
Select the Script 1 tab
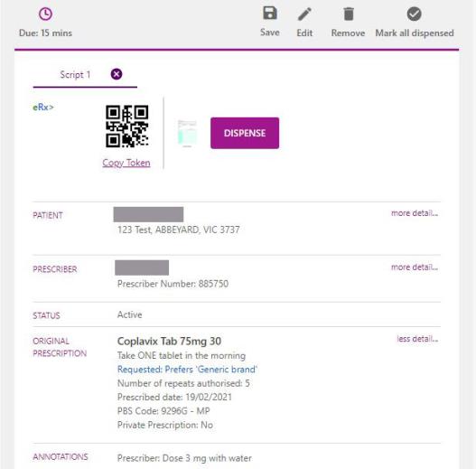click(x=75, y=74)
